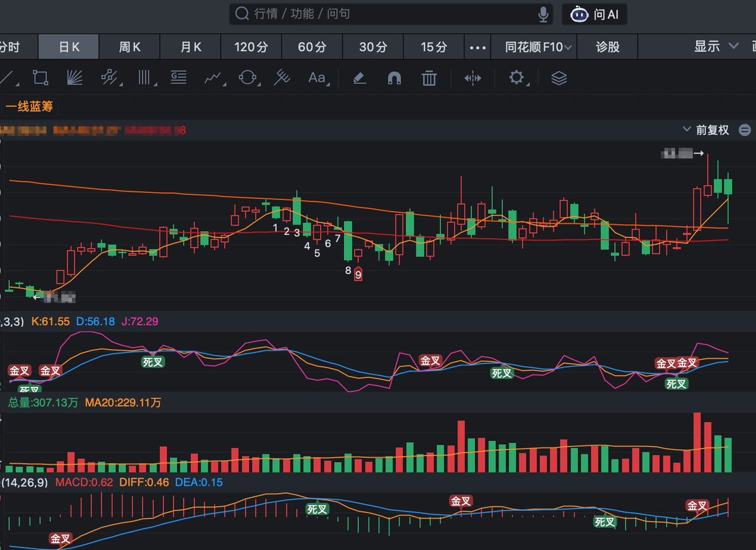Click the 总量:307.13万 volume label
Viewport: 756px width, 550px height.
[43, 402]
